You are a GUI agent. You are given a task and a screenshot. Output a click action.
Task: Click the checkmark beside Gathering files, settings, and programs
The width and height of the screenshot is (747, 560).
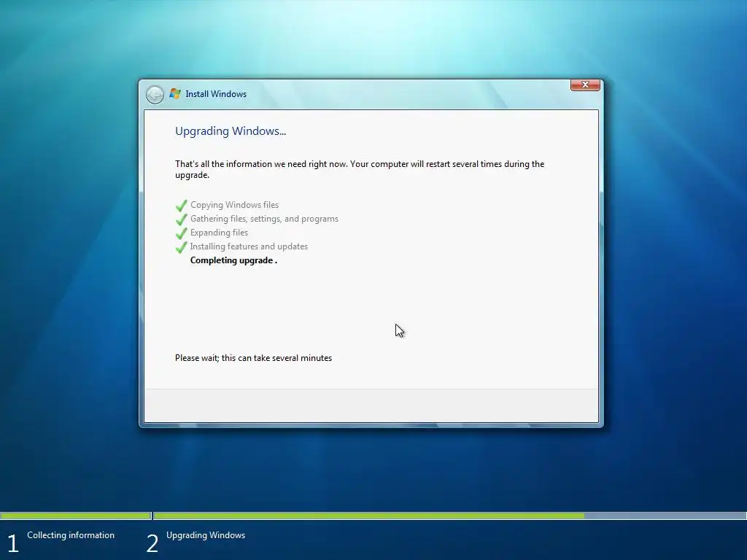pos(182,219)
